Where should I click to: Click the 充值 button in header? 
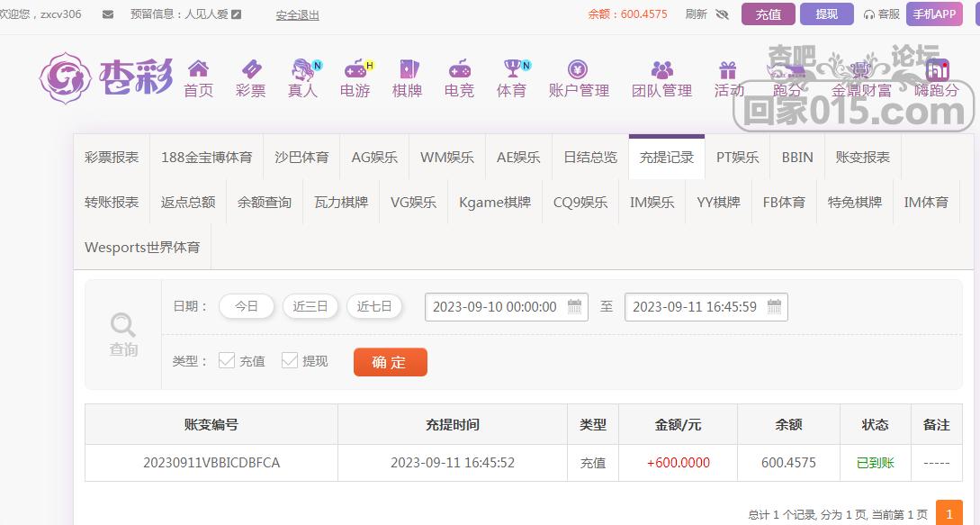[x=769, y=14]
